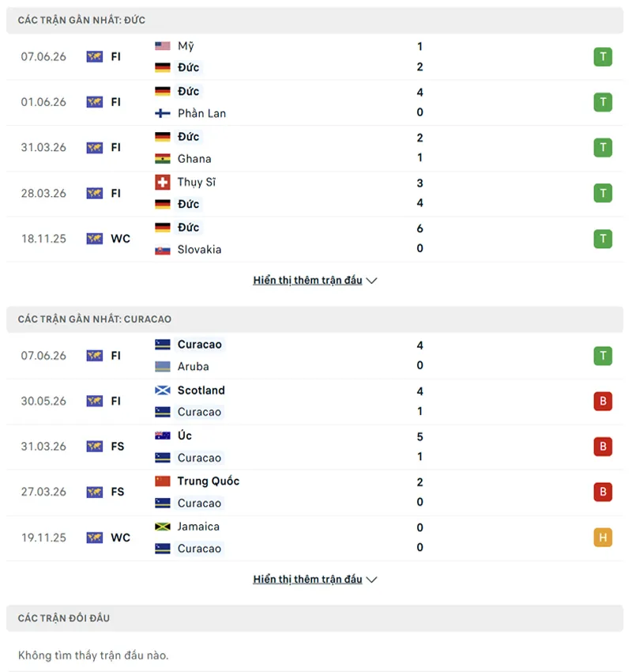Expand more matches under Curacao section
Screen dimensions: 632x672
314,580
